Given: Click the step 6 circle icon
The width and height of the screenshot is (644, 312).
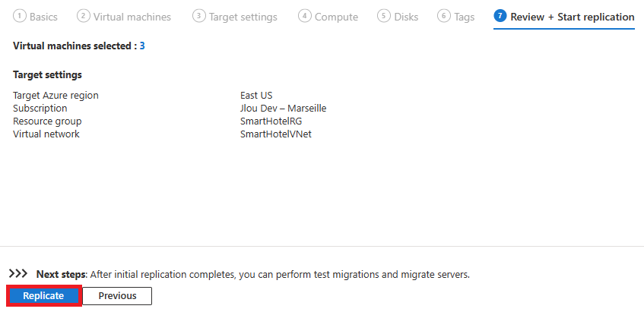Looking at the screenshot, I should pos(443,17).
